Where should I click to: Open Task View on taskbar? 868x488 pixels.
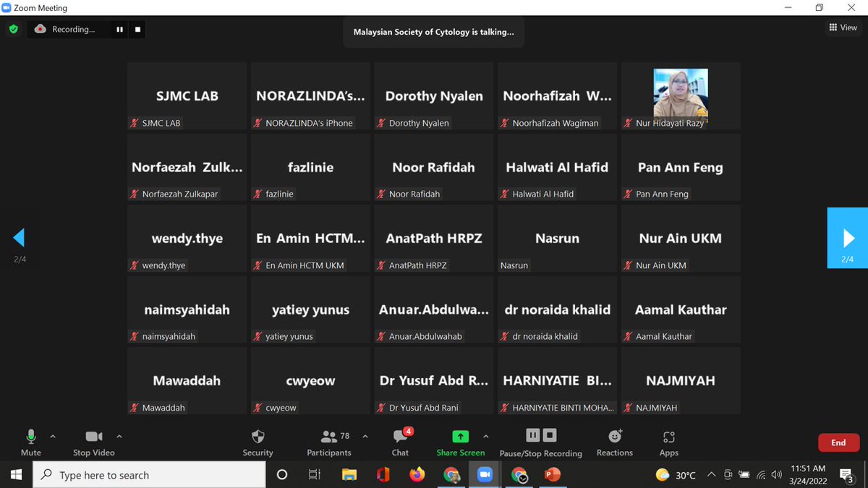pos(315,475)
